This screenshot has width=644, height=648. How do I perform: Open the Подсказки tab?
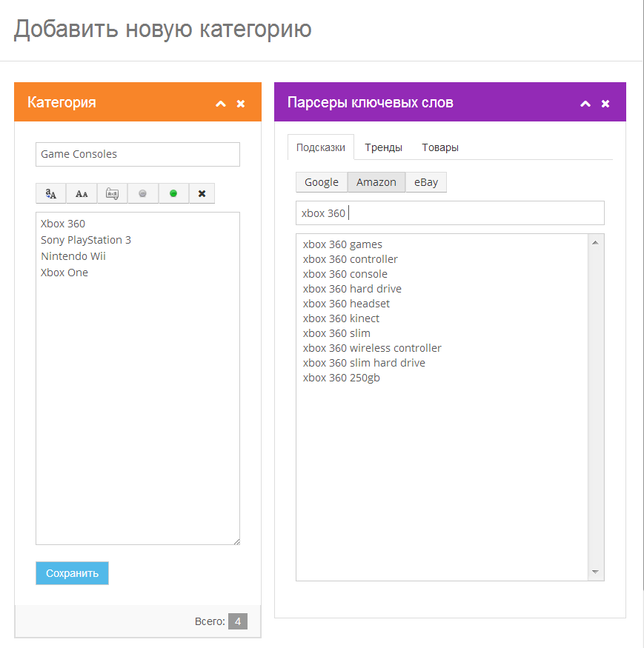click(x=321, y=147)
